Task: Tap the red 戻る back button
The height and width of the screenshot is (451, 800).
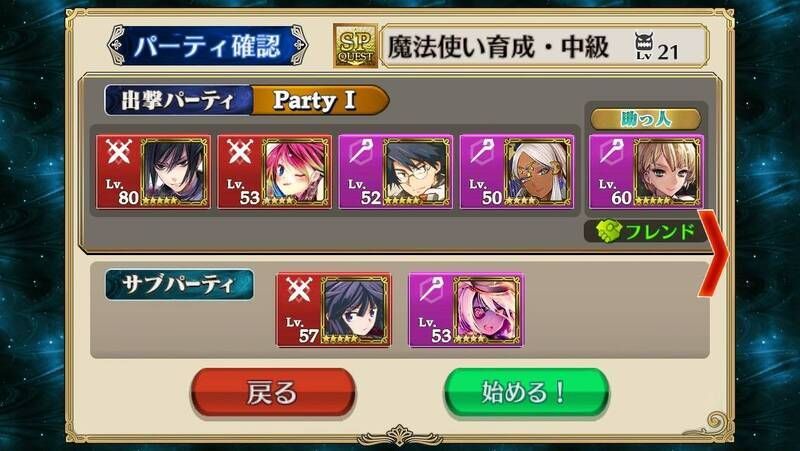Action: [273, 393]
